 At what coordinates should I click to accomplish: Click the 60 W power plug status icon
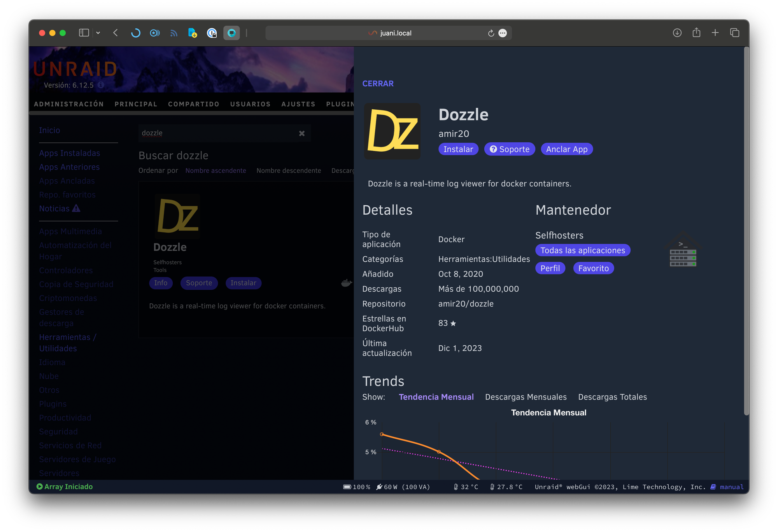click(379, 487)
